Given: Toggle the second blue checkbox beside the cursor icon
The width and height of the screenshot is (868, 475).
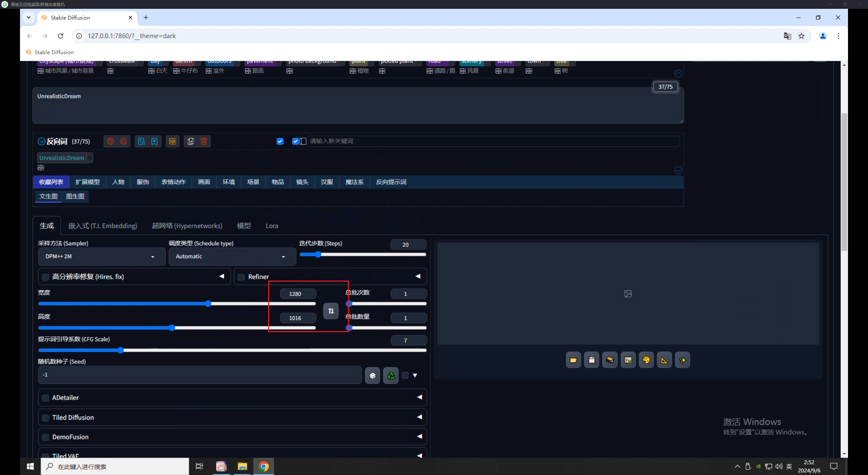Looking at the screenshot, I should [295, 141].
